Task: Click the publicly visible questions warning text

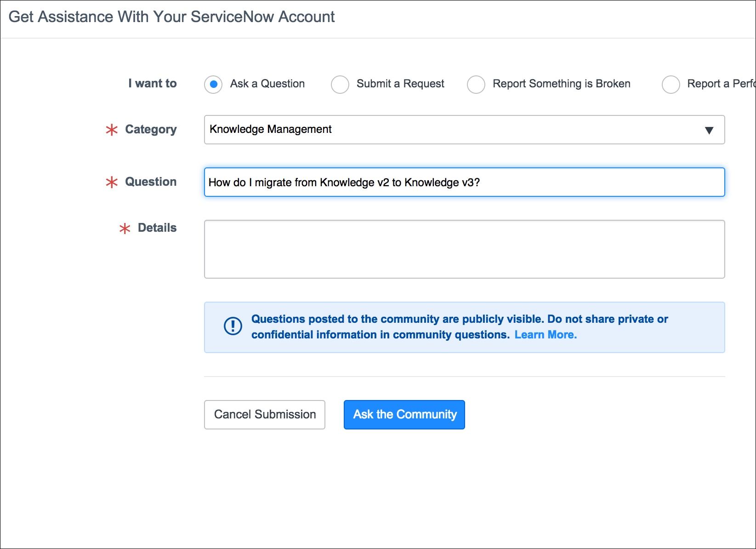Action: (x=459, y=319)
